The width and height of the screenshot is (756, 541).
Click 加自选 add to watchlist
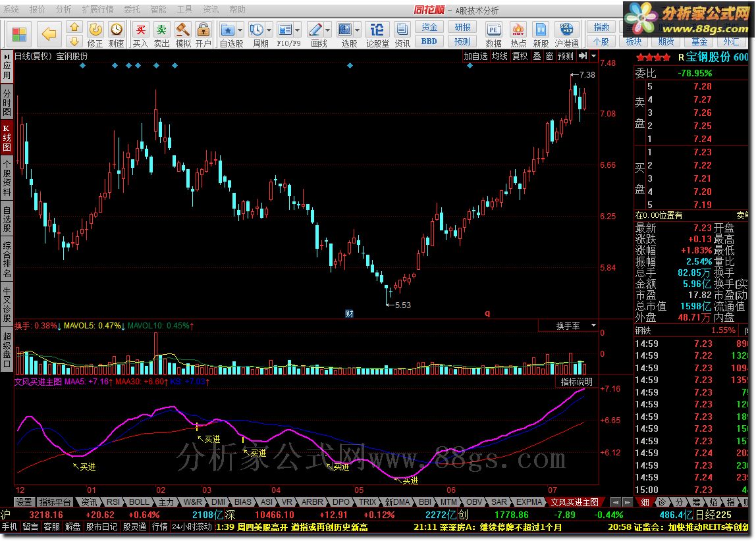point(475,56)
